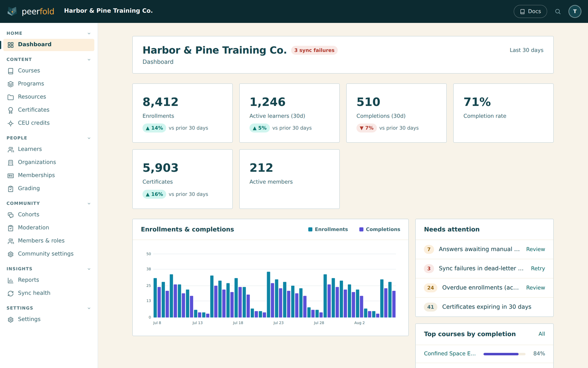Collapse the Content sidebar section
The image size is (588, 368).
click(x=89, y=60)
